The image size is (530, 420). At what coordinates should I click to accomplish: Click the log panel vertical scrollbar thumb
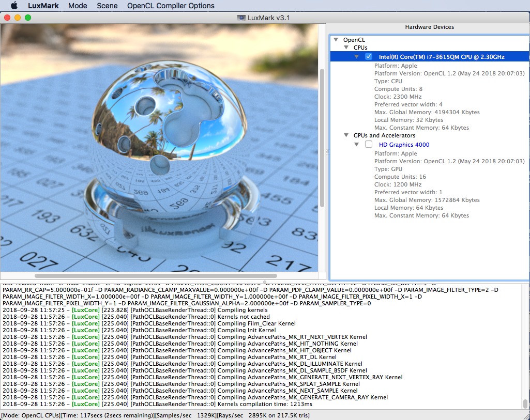pos(525,404)
